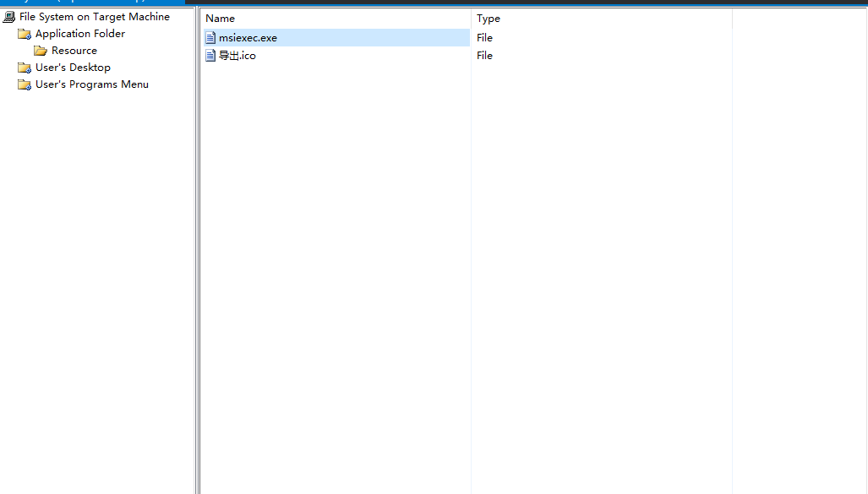Image resolution: width=868 pixels, height=494 pixels.
Task: Click the 导出.ico file icon
Action: [x=210, y=56]
